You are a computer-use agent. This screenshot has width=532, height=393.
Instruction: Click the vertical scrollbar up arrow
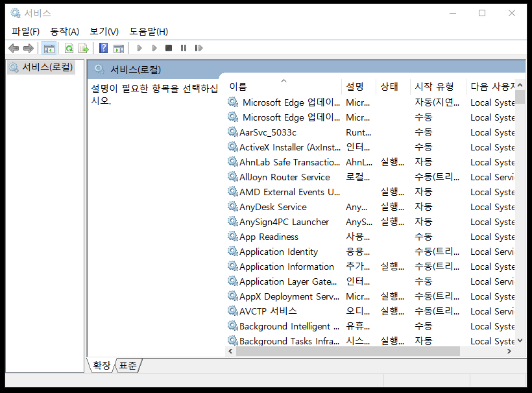520,85
